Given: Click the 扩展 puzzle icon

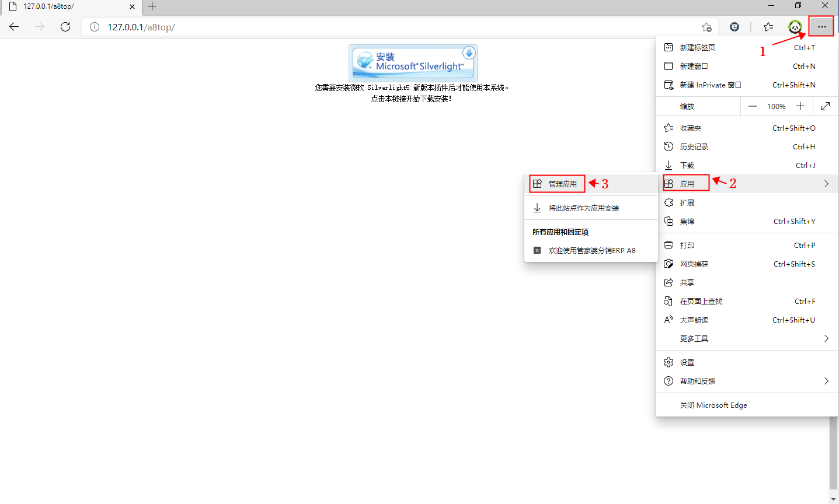Looking at the screenshot, I should [x=669, y=202].
